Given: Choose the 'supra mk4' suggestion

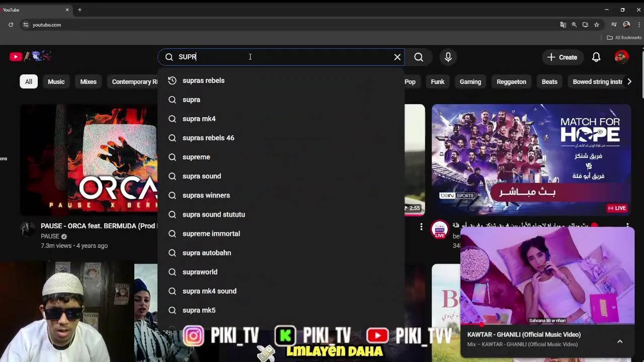Looking at the screenshot, I should pos(281,119).
